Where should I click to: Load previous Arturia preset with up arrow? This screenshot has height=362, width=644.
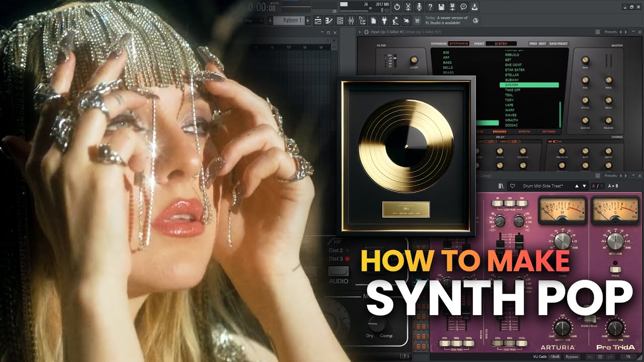[577, 186]
